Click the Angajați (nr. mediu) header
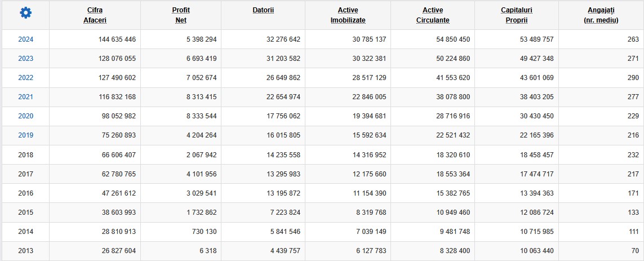Viewport: 644px width, 261px height. point(601,15)
